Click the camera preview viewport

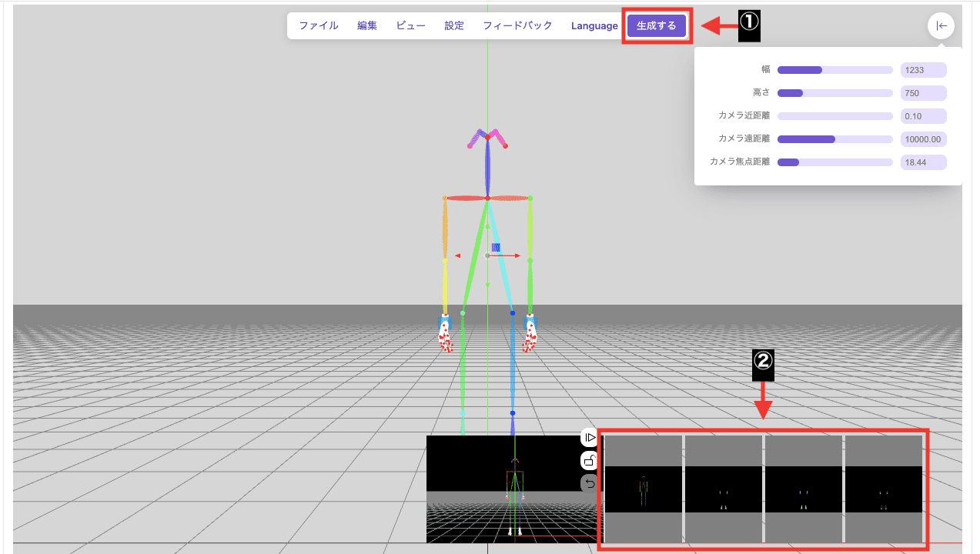click(x=504, y=492)
